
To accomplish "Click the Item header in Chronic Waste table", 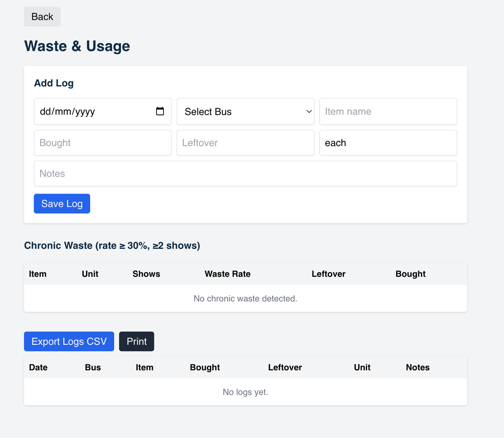I will (38, 274).
